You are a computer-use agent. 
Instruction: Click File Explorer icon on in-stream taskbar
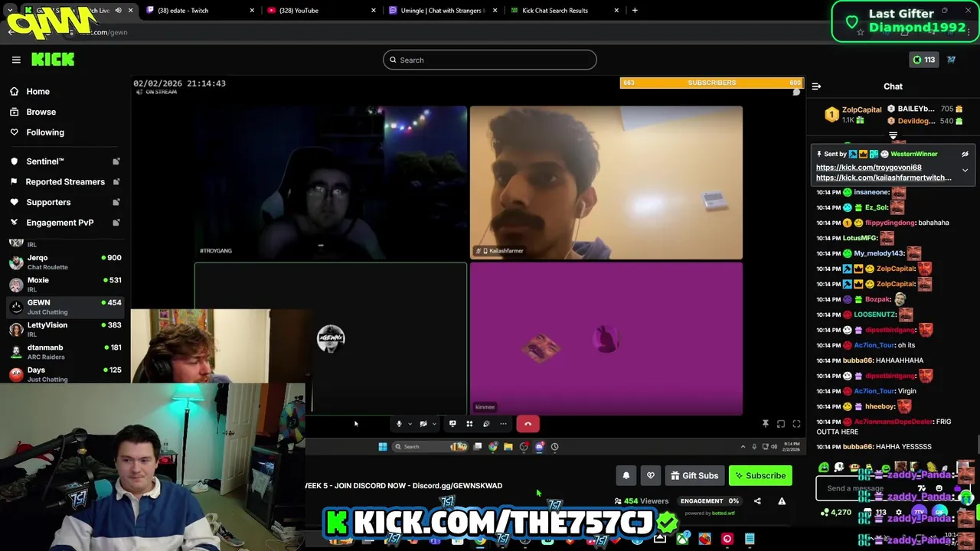click(x=508, y=447)
